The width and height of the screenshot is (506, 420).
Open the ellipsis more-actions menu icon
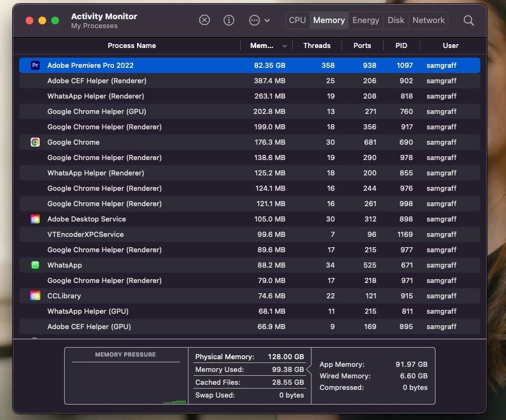(x=254, y=20)
